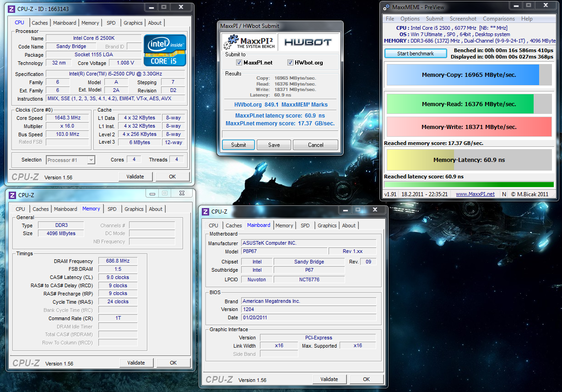Image resolution: width=562 pixels, height=392 pixels.
Task: Click the motherboard model P8P67 field
Action: click(284, 252)
